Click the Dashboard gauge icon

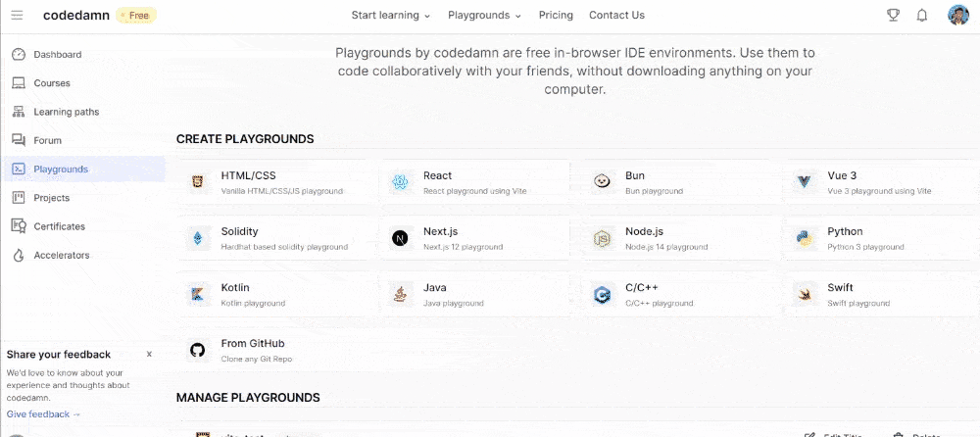(18, 55)
